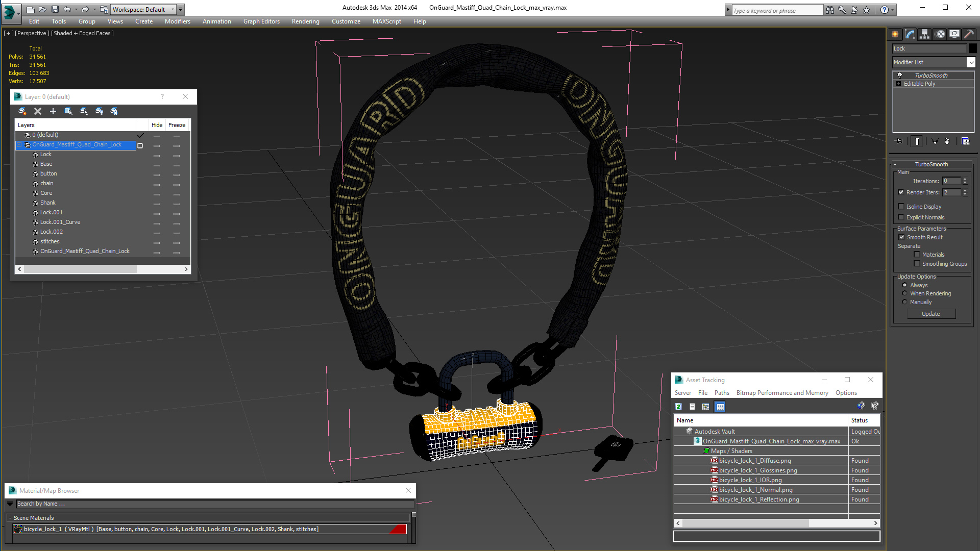Select Table View icon in Asset Tracking
The width and height of the screenshot is (980, 551).
720,407
